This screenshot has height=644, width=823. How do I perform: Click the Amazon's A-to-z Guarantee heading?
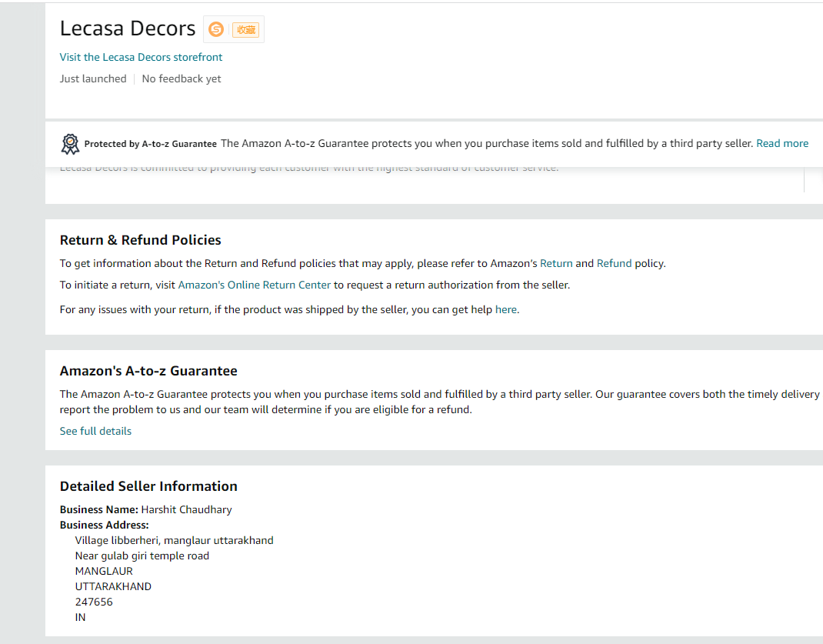(x=148, y=371)
